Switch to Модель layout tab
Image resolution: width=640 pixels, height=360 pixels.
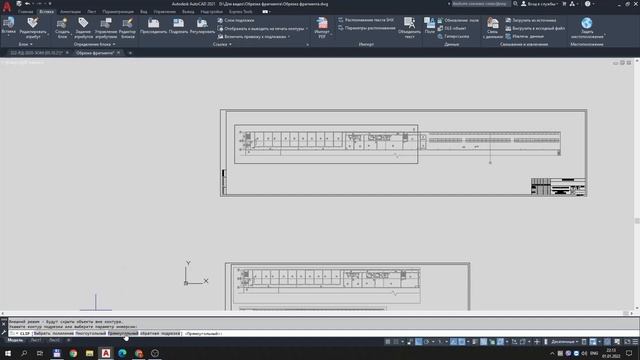coord(15,340)
